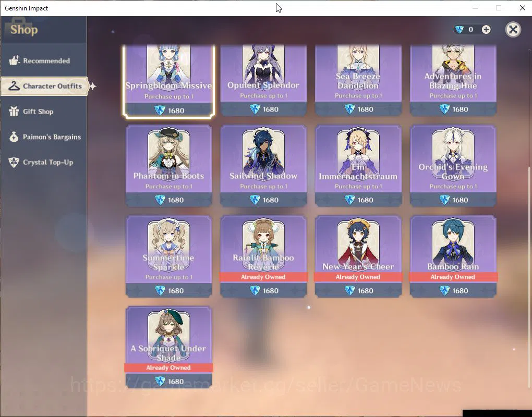This screenshot has height=417, width=532.
Task: View the Bamboo Rain outfit
Action: coord(453,256)
